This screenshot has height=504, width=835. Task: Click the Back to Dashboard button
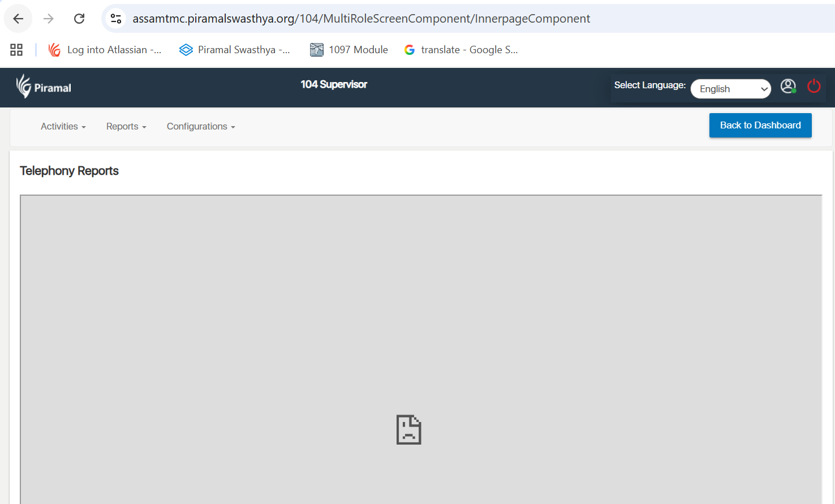760,126
